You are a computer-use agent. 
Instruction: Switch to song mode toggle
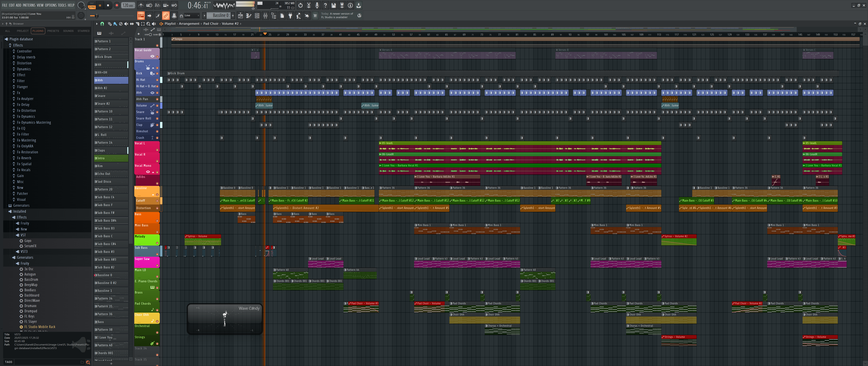pyautogui.click(x=92, y=7)
